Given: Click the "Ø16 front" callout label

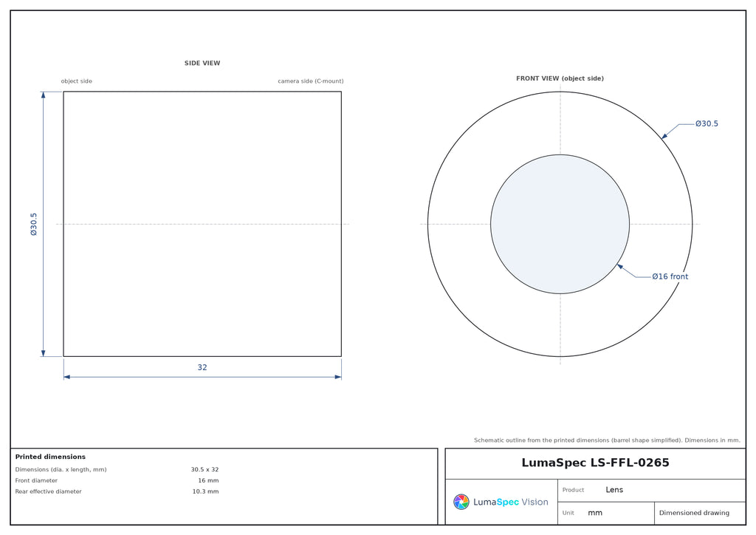Looking at the screenshot, I should point(670,276).
